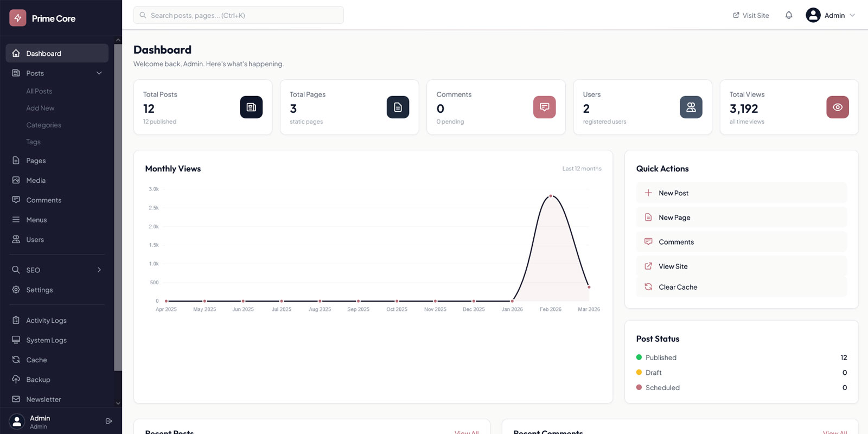The image size is (868, 434).
Task: Open Media in the sidebar
Action: point(36,180)
